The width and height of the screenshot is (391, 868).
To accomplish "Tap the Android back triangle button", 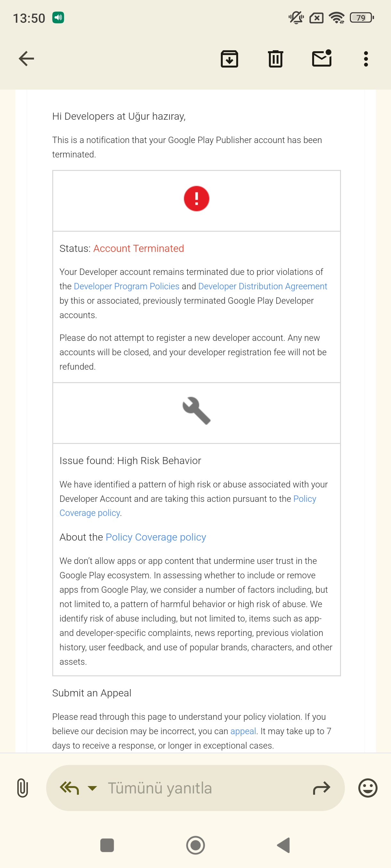I will click(283, 845).
